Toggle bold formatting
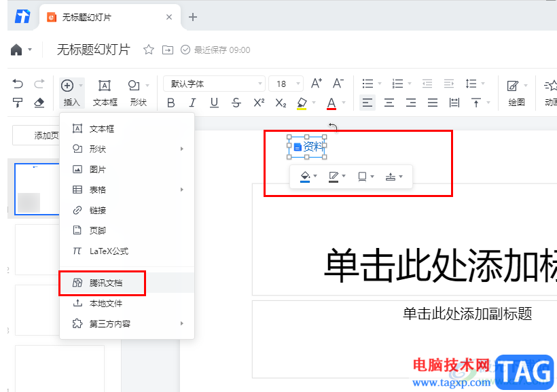This screenshot has height=392, width=557. click(171, 103)
